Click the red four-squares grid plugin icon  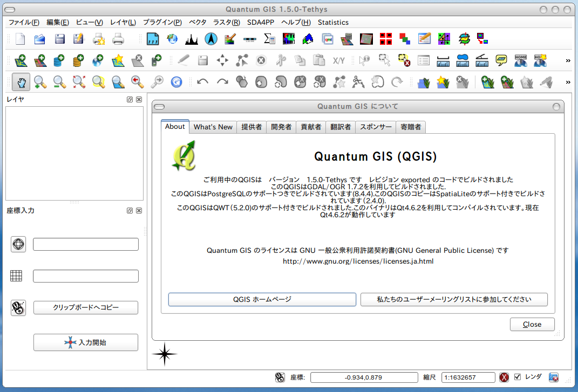[385, 39]
